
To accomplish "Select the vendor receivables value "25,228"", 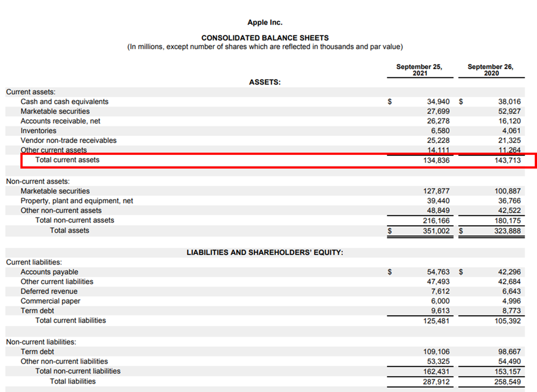I will coord(438,140).
